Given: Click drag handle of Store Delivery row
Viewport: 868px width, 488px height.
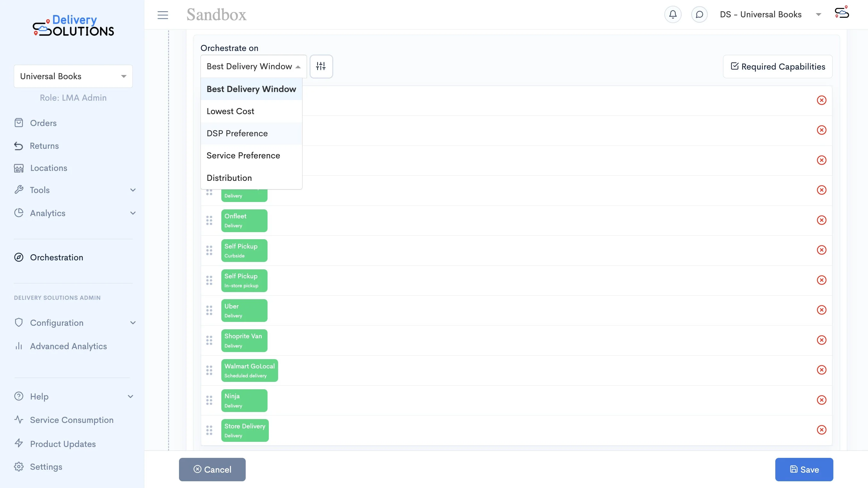Looking at the screenshot, I should [209, 430].
